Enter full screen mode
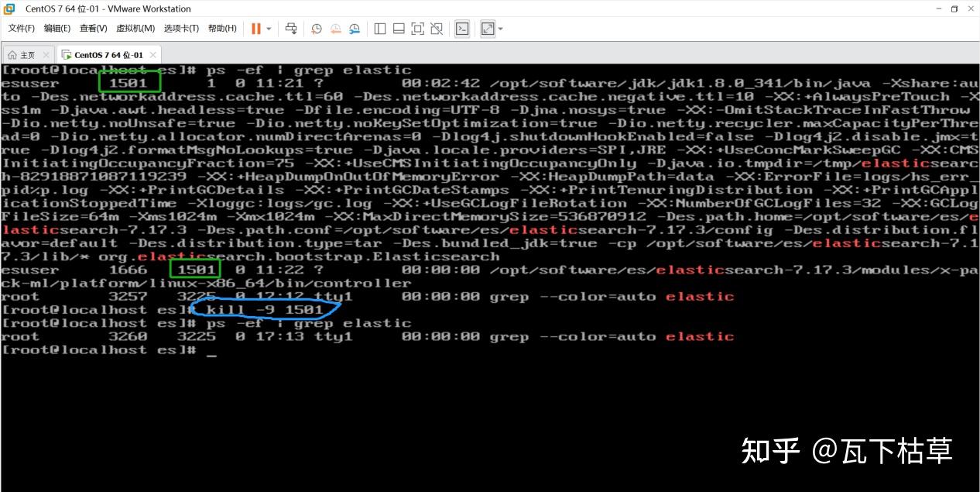 tap(417, 29)
